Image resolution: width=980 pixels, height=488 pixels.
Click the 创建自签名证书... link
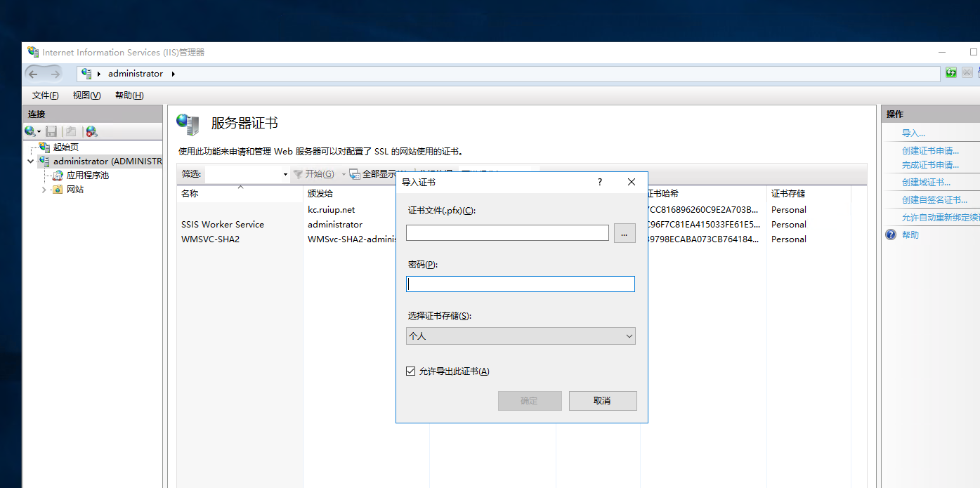coord(934,200)
